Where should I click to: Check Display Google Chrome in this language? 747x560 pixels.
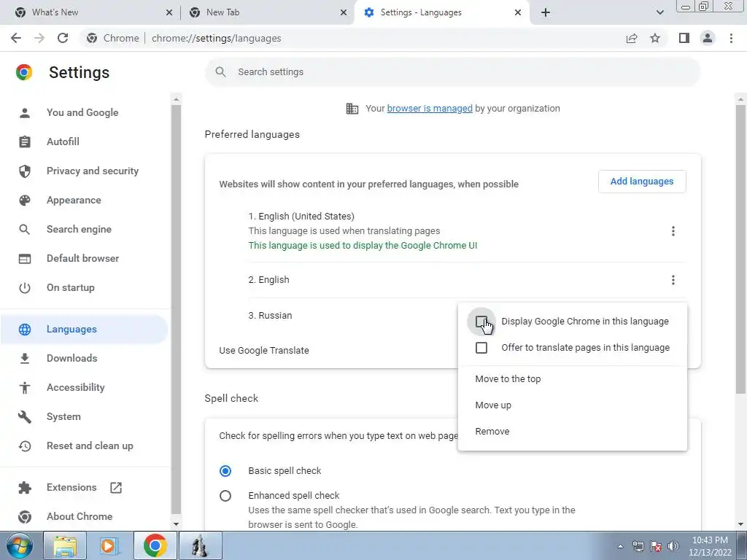(x=481, y=322)
